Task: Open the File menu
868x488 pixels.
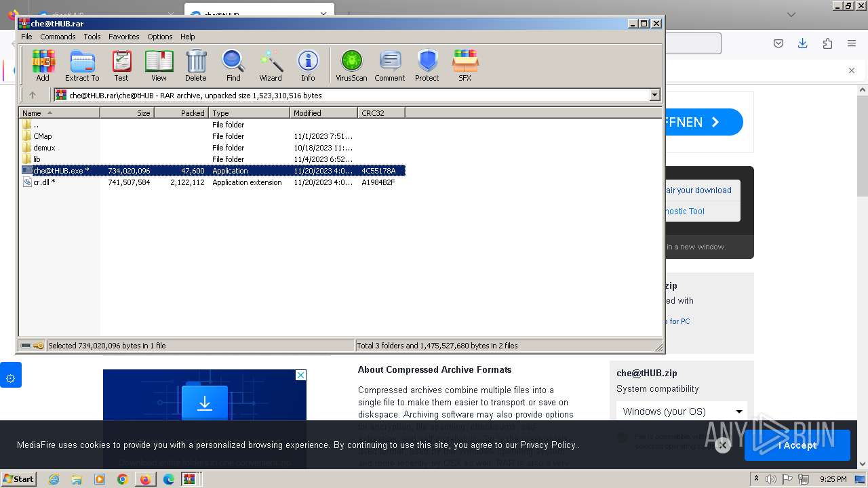Action: point(26,37)
